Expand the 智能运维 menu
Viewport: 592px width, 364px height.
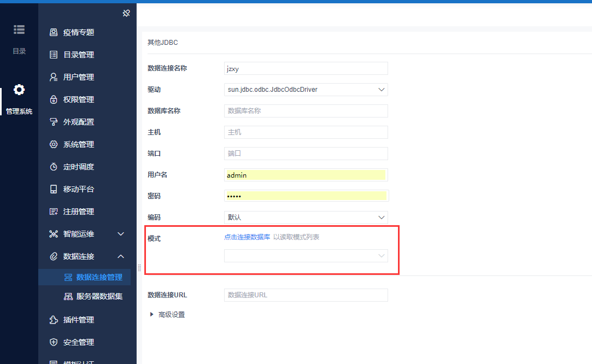click(121, 234)
